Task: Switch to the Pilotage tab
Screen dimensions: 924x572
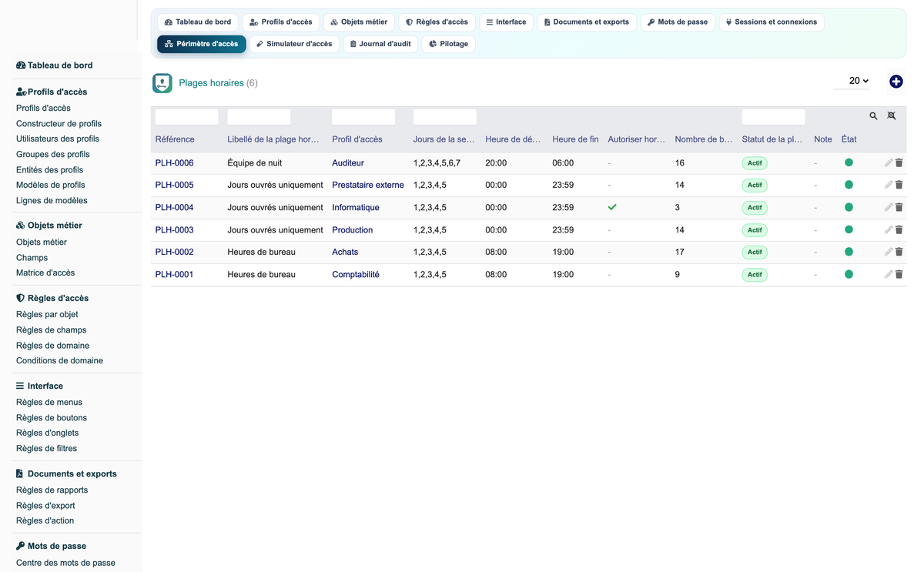Action: (x=449, y=44)
